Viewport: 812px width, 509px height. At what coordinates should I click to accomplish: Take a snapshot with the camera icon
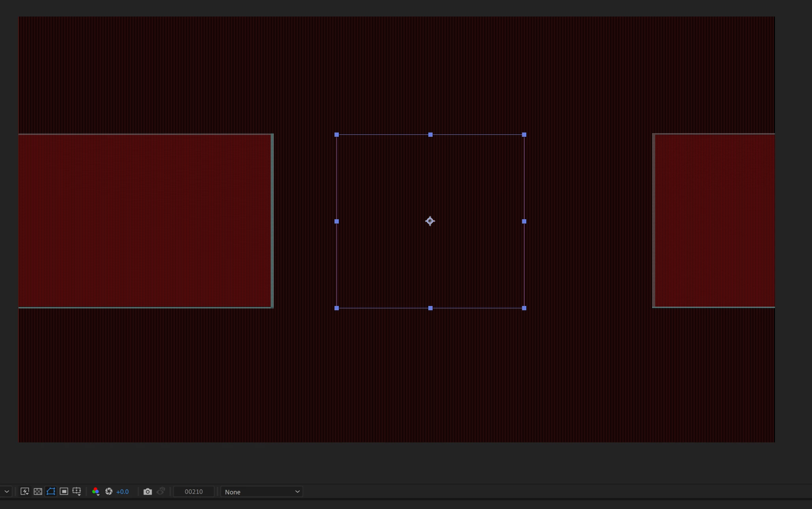(x=147, y=491)
